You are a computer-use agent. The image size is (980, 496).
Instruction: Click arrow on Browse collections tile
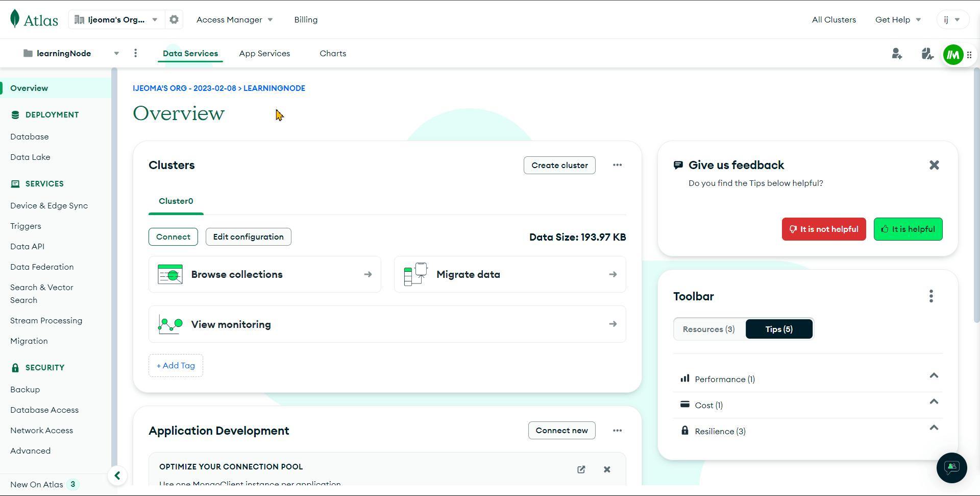point(367,274)
